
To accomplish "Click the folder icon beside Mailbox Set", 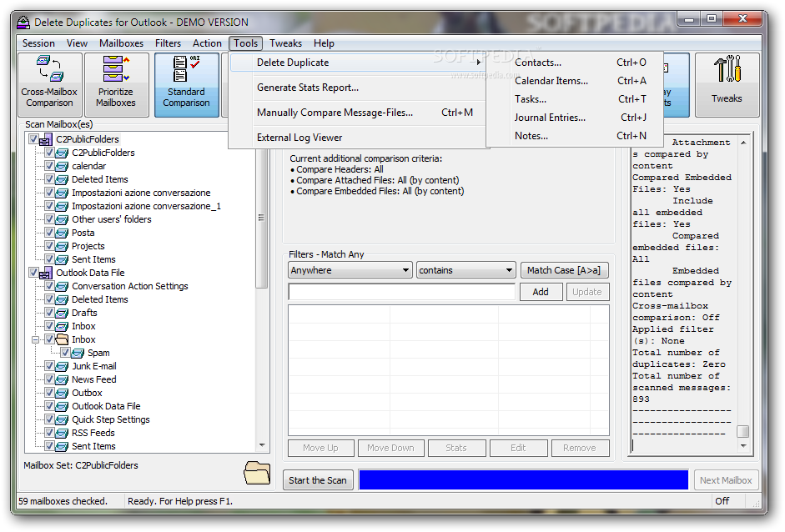I will [x=257, y=473].
